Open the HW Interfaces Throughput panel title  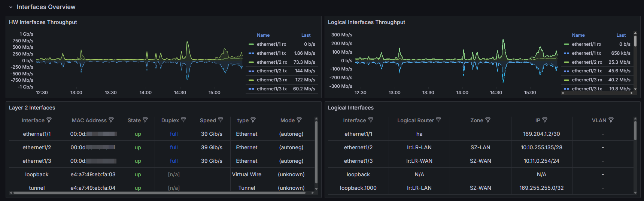(43, 22)
